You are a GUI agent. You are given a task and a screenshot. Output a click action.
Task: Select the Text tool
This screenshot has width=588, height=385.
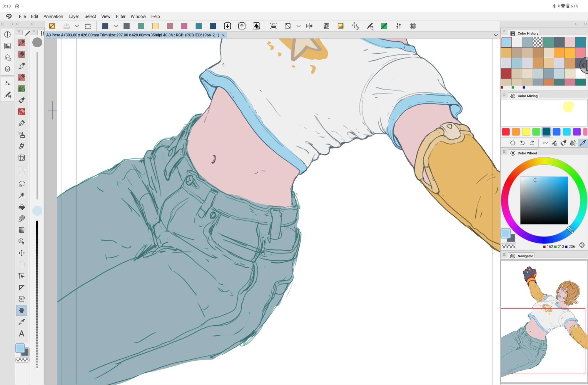point(21,334)
